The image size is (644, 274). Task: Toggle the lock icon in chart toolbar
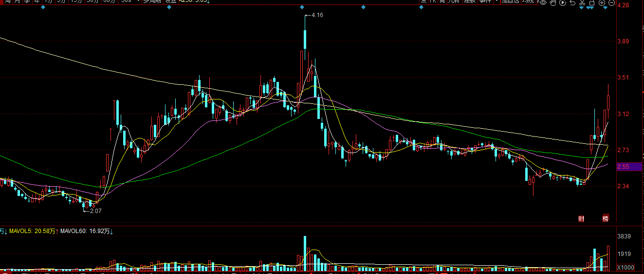(592, 2)
